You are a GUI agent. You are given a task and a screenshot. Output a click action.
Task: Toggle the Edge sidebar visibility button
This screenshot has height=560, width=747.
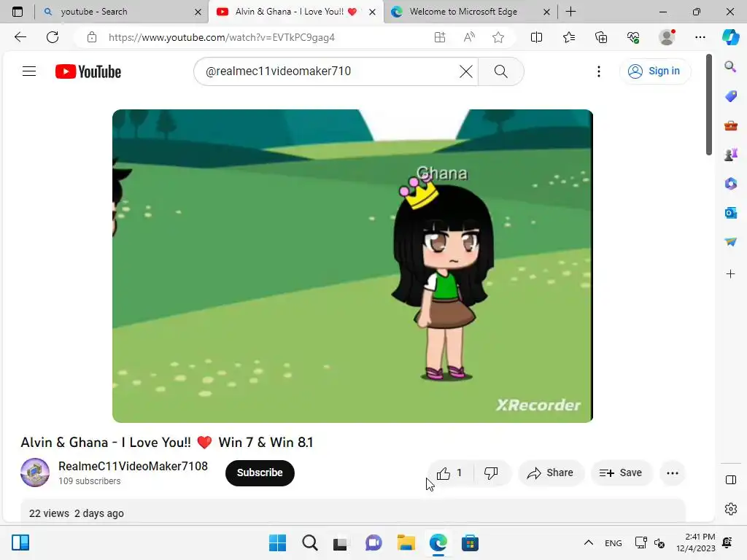pyautogui.click(x=731, y=480)
